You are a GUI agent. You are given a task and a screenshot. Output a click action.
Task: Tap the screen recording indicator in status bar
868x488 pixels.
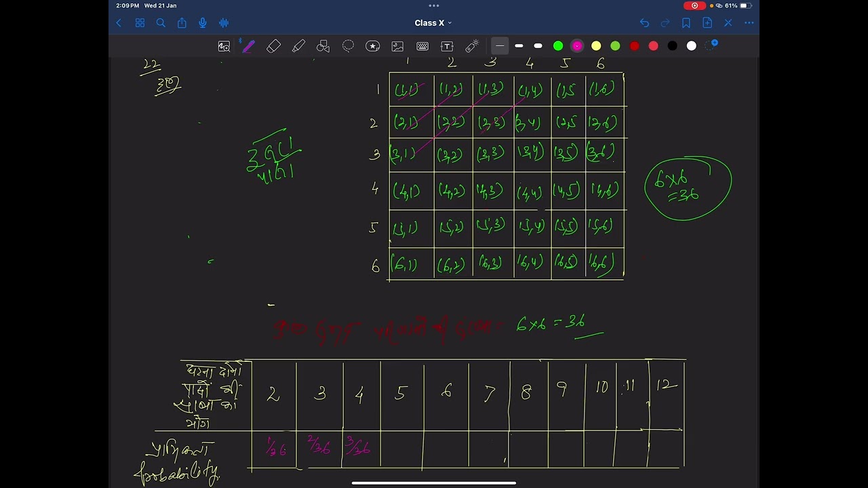pos(694,5)
